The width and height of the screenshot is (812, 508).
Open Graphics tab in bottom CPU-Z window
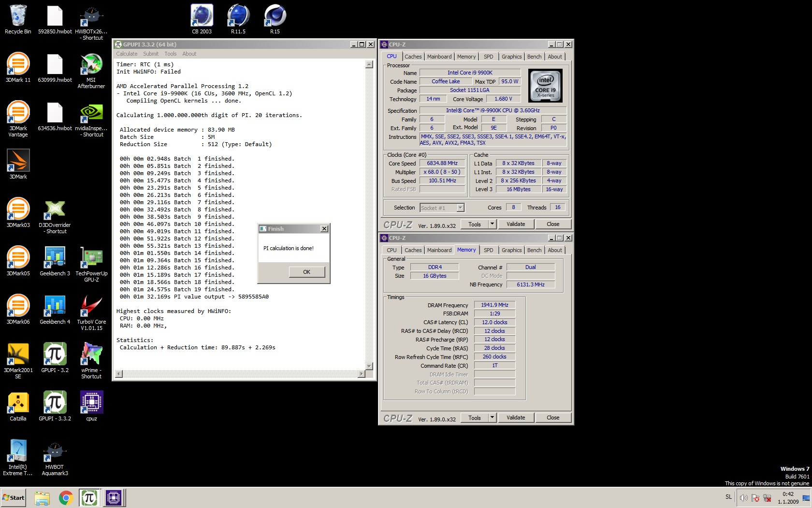(x=511, y=250)
